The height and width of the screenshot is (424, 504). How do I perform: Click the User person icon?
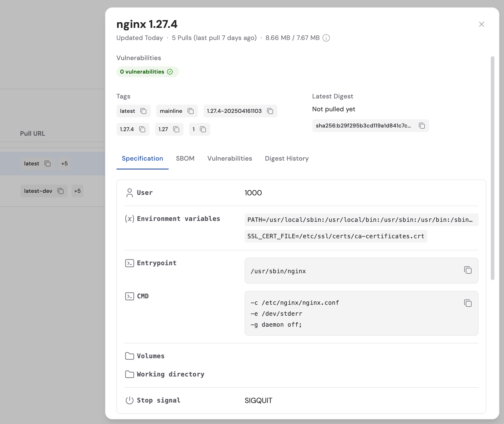pos(129,193)
